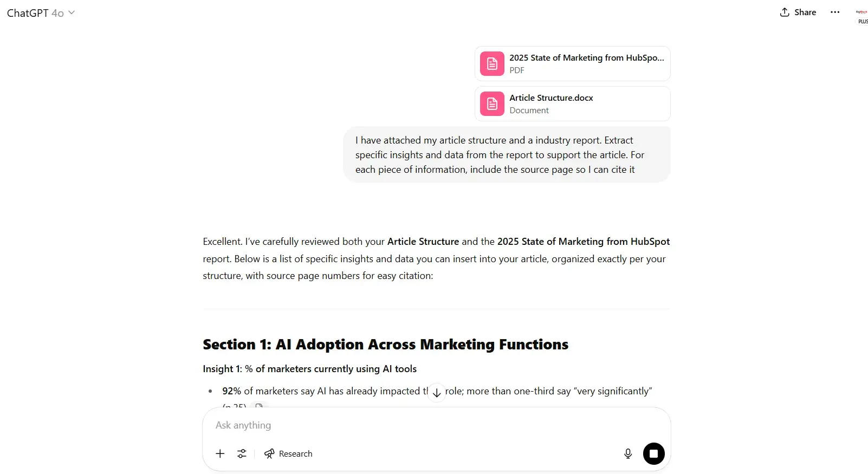Open the 2025 State of Marketing PDF attachment
868x474 pixels.
tap(572, 63)
